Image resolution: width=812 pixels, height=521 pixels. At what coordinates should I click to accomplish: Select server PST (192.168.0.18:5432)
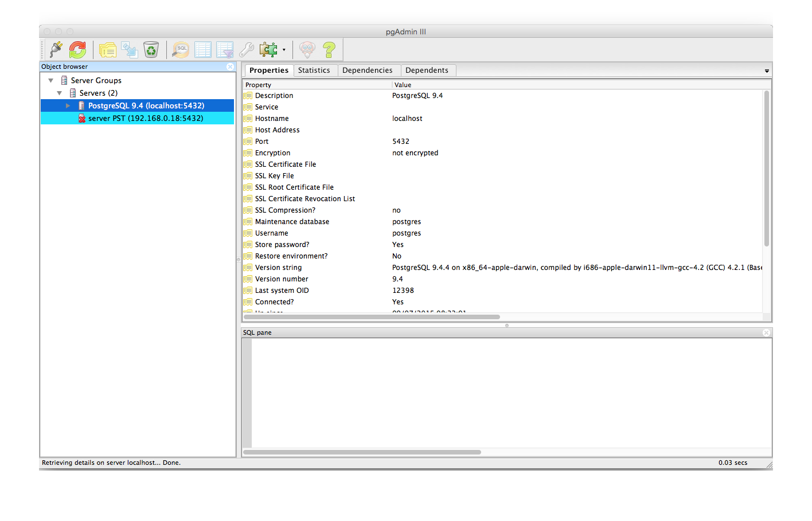click(146, 118)
